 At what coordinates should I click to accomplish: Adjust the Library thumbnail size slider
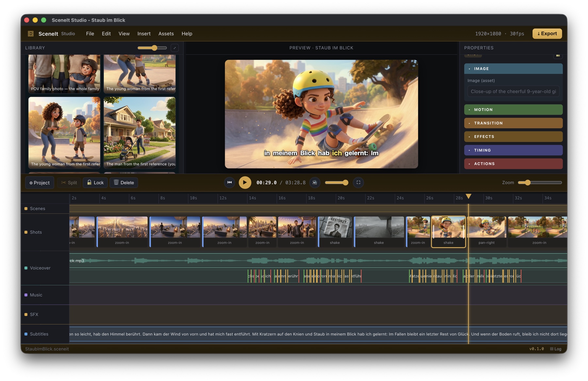pos(152,48)
